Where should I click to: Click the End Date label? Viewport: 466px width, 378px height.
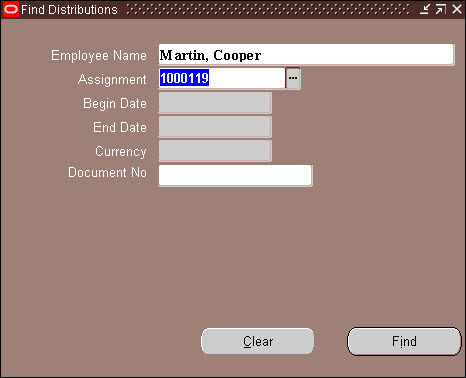point(120,128)
